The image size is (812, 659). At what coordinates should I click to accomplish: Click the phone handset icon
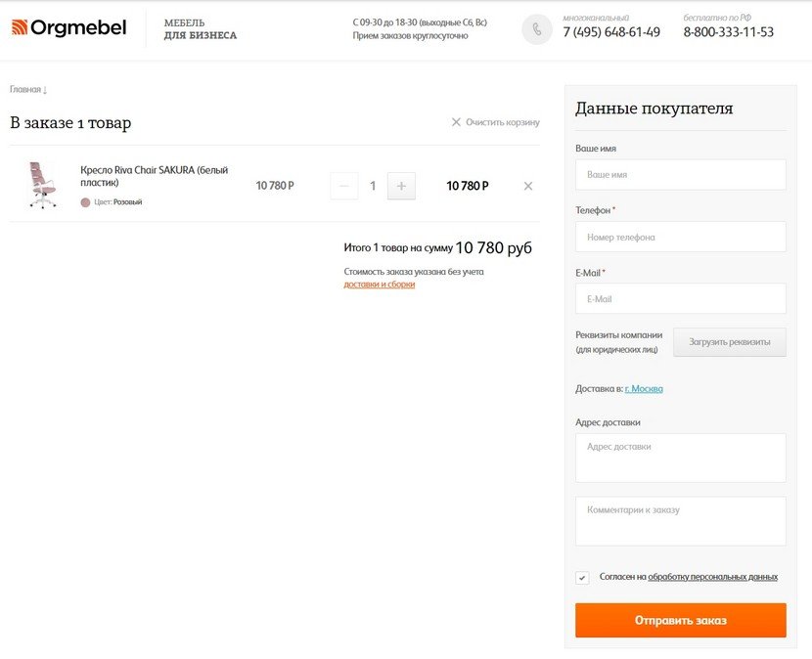click(x=536, y=29)
